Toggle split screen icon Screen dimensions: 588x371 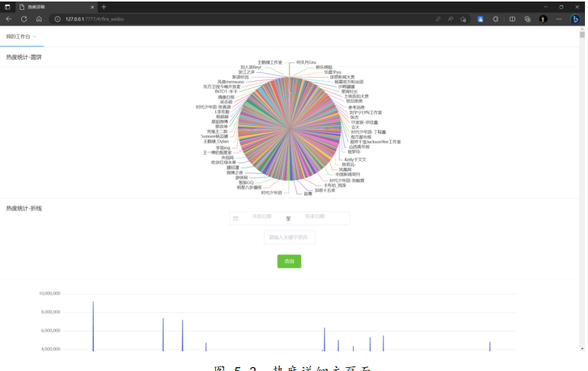click(512, 19)
